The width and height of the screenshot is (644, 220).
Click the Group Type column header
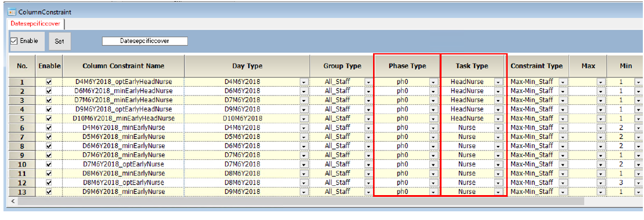(x=342, y=66)
